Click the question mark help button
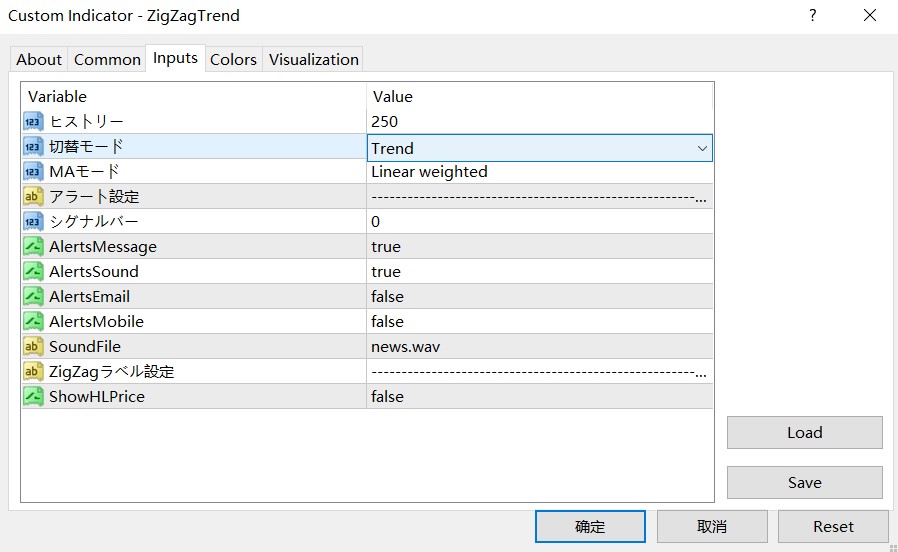Screen dimensions: 898x552 pyautogui.click(x=813, y=15)
